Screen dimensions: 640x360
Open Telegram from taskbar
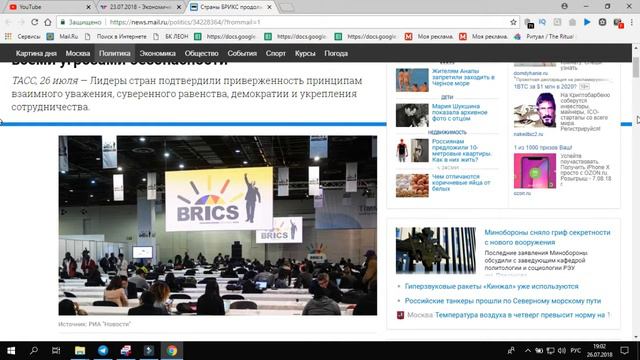103,351
